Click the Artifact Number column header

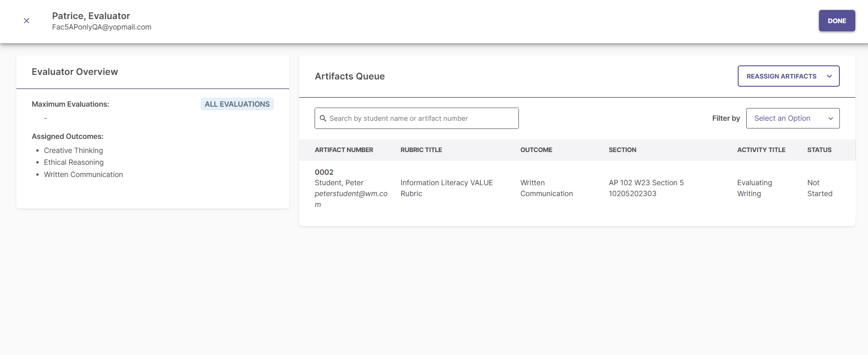344,150
